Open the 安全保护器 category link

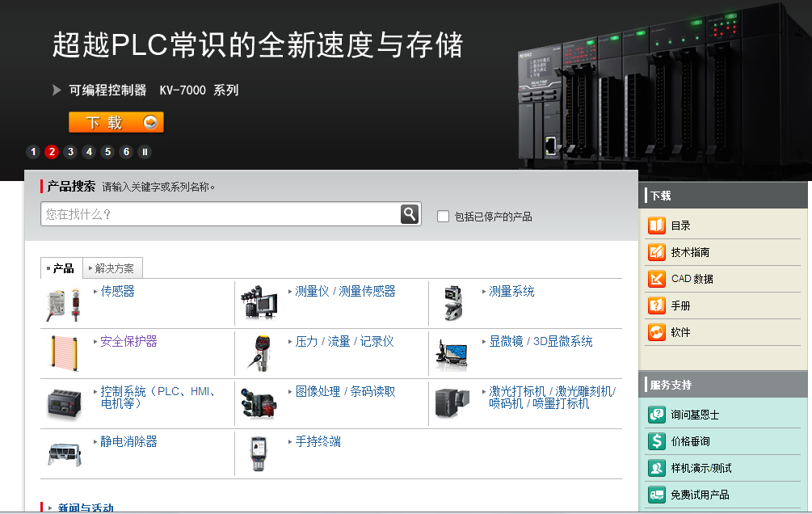129,342
